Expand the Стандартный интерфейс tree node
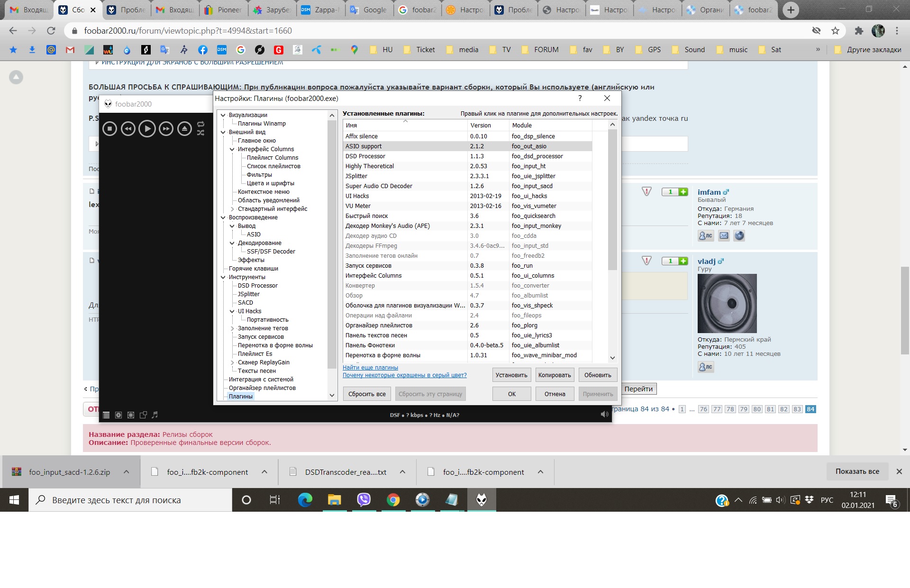The image size is (910, 588). pyautogui.click(x=232, y=209)
